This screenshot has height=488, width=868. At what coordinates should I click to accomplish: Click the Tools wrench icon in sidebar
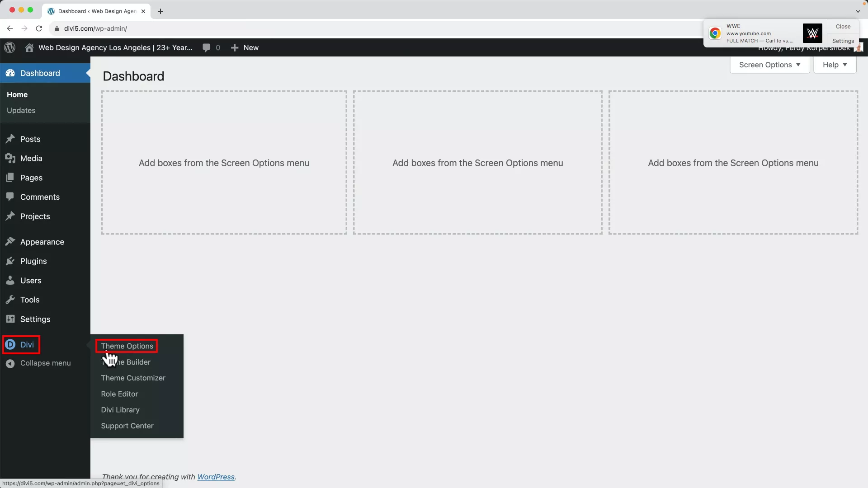click(x=10, y=300)
